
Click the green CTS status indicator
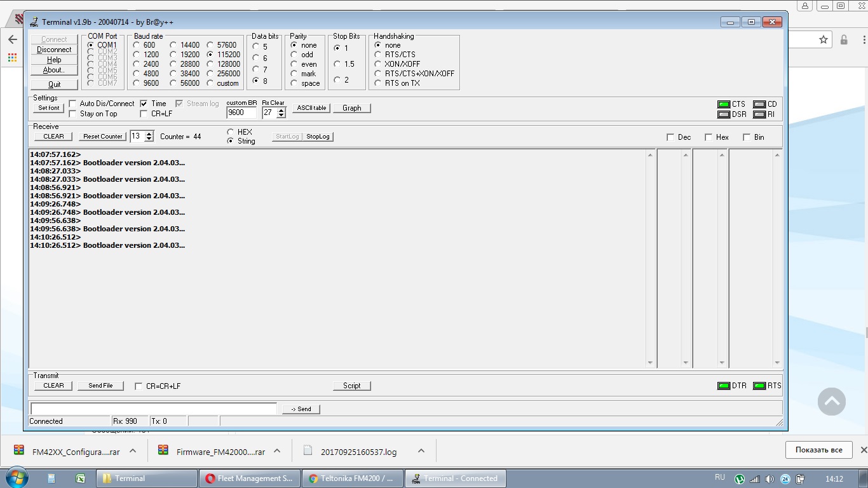tap(723, 104)
